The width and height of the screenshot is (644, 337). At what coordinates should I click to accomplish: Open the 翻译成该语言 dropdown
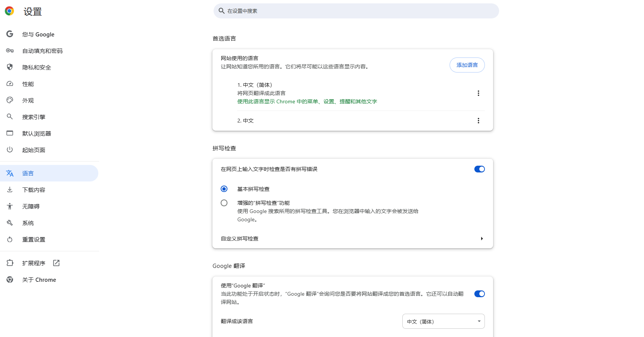(443, 321)
